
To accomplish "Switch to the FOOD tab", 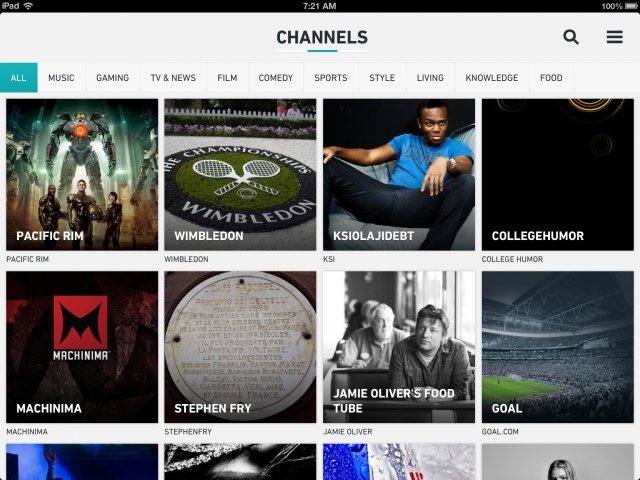I will [551, 78].
